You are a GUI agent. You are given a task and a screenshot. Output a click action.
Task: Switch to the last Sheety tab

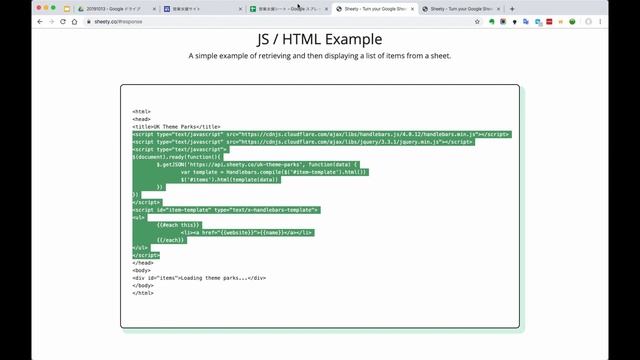pyautogui.click(x=461, y=9)
